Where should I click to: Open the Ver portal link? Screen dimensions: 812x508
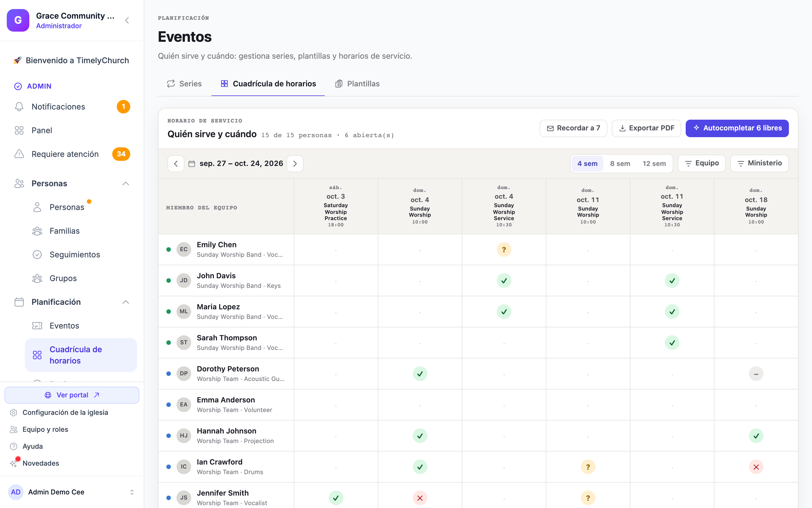[72, 395]
